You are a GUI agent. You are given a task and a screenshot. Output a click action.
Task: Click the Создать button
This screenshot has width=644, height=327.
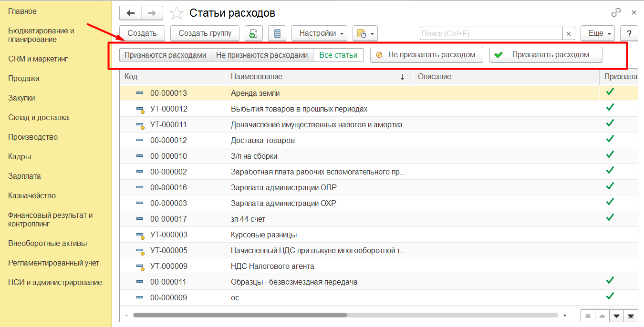pos(142,33)
